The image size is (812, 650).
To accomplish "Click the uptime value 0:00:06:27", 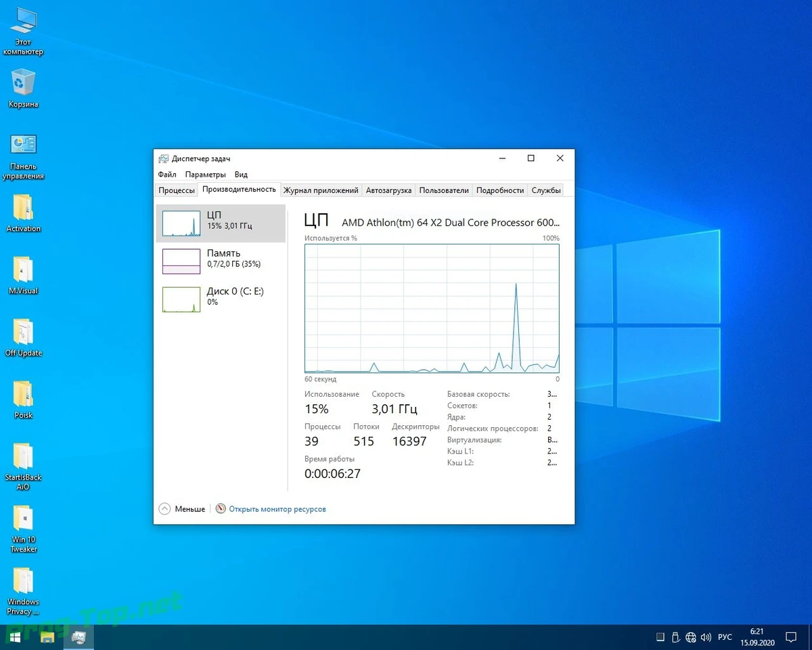I will coord(332,474).
